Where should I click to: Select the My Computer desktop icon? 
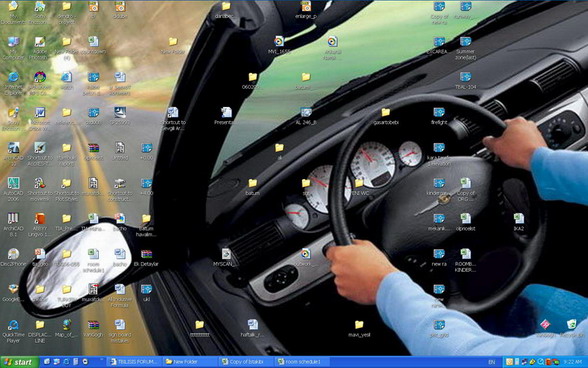pos(14,48)
